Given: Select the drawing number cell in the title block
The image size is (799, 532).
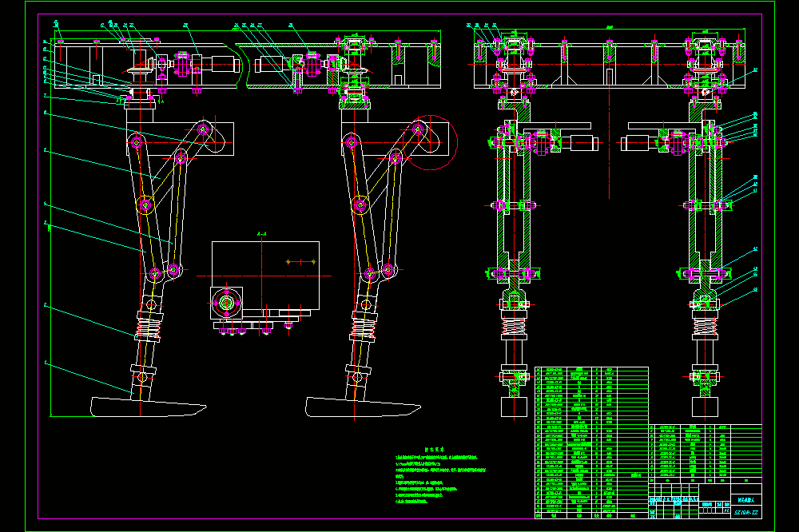Looking at the screenshot, I should click(746, 513).
